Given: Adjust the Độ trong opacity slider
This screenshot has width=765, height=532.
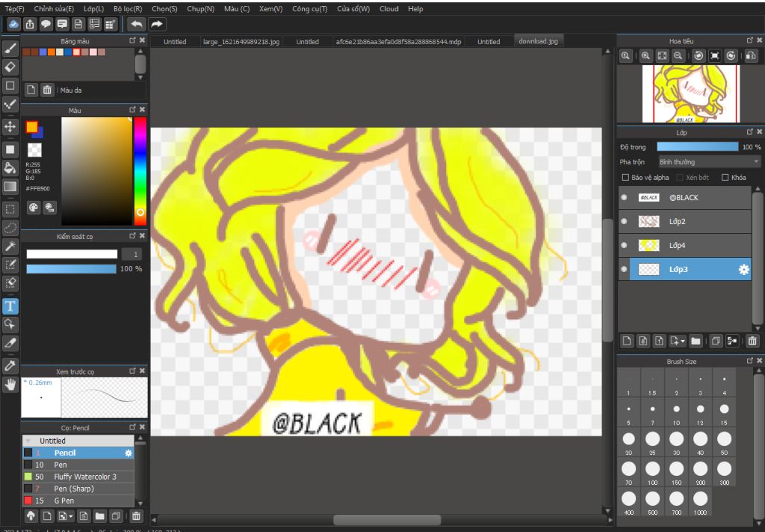Looking at the screenshot, I should 698,146.
